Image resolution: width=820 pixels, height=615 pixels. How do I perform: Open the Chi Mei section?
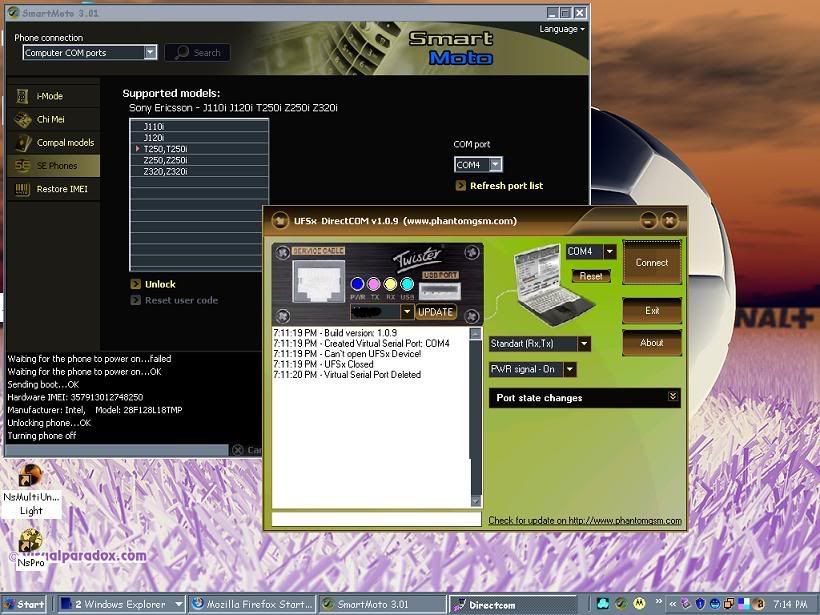pyautogui.click(x=53, y=120)
